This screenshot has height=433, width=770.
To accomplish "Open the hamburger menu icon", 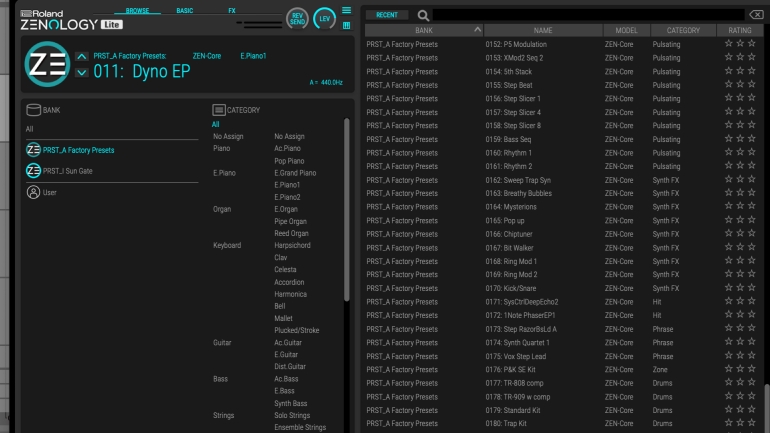I will click(x=346, y=10).
